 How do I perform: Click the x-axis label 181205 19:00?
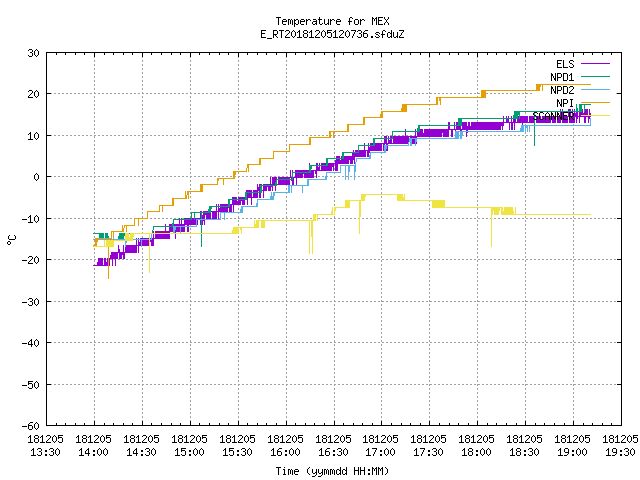point(573,445)
